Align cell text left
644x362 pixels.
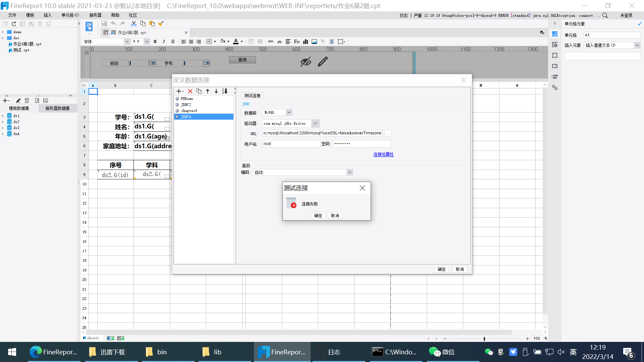coord(183,42)
